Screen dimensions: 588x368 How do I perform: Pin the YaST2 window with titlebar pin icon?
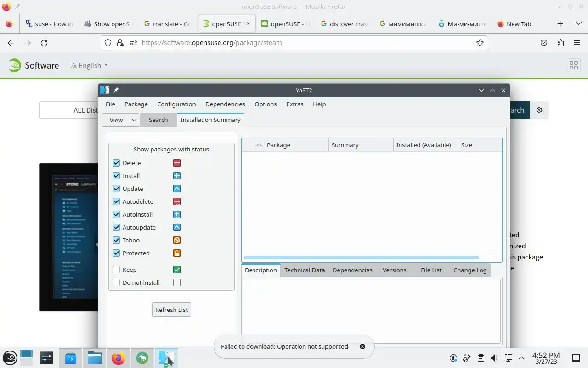[116, 90]
